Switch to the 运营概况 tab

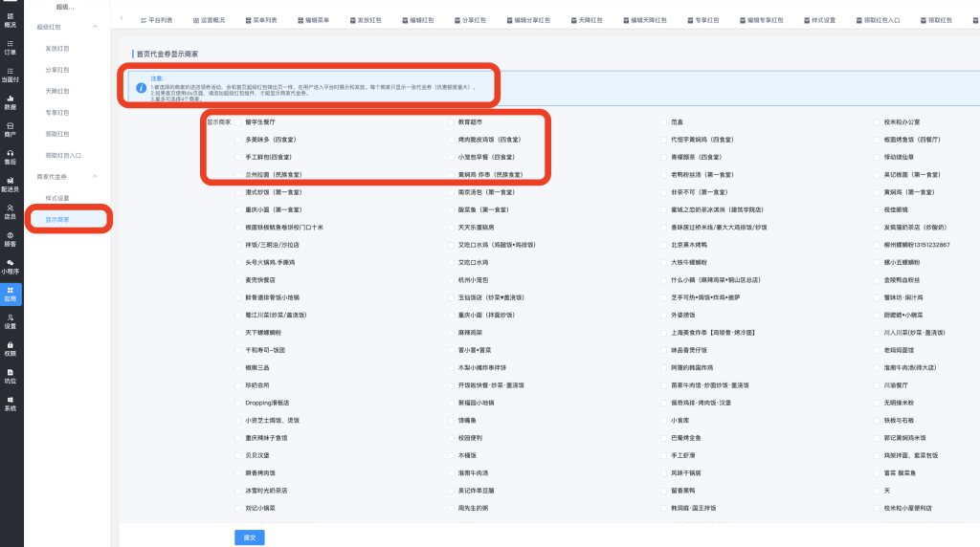[208, 19]
